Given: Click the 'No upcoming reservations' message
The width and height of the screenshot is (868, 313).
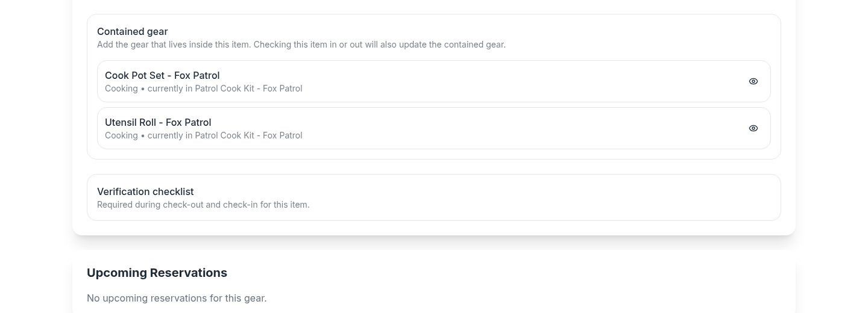Looking at the screenshot, I should [x=177, y=298].
